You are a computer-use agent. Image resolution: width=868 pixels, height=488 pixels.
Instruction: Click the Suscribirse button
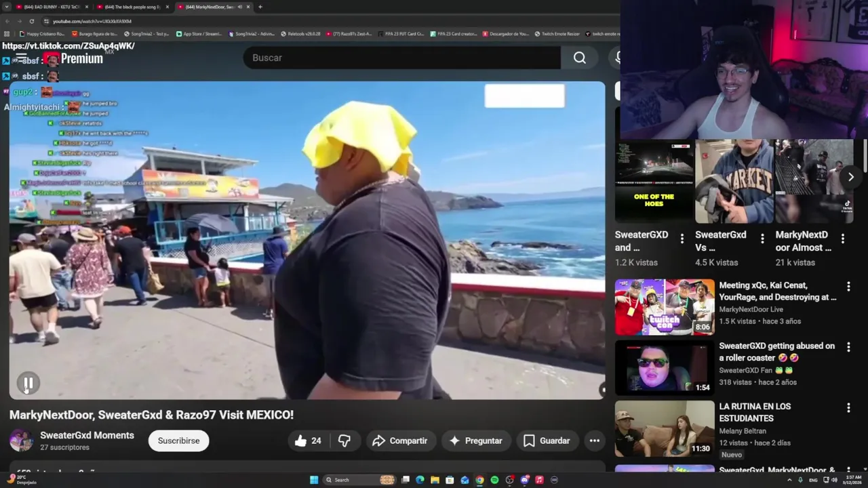tap(179, 441)
